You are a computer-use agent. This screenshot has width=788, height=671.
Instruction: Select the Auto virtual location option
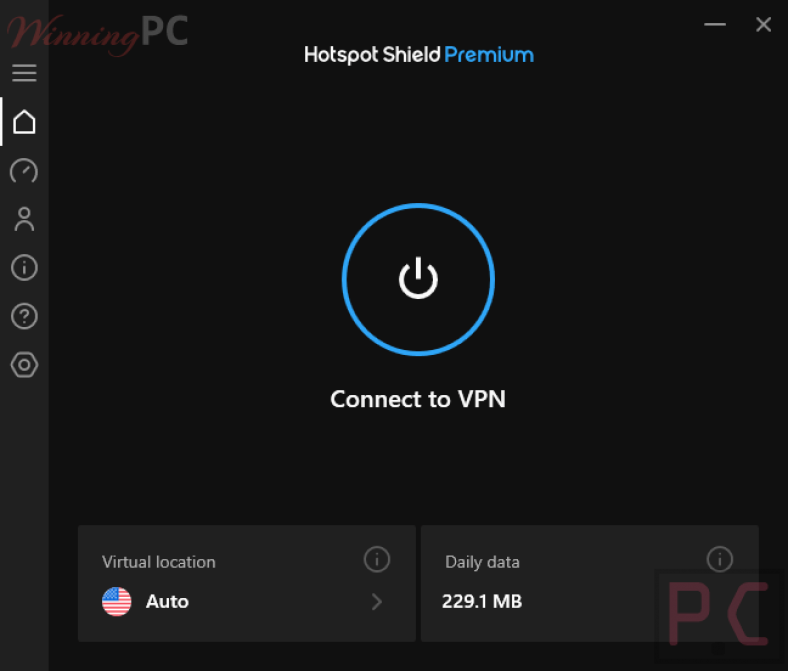[167, 601]
